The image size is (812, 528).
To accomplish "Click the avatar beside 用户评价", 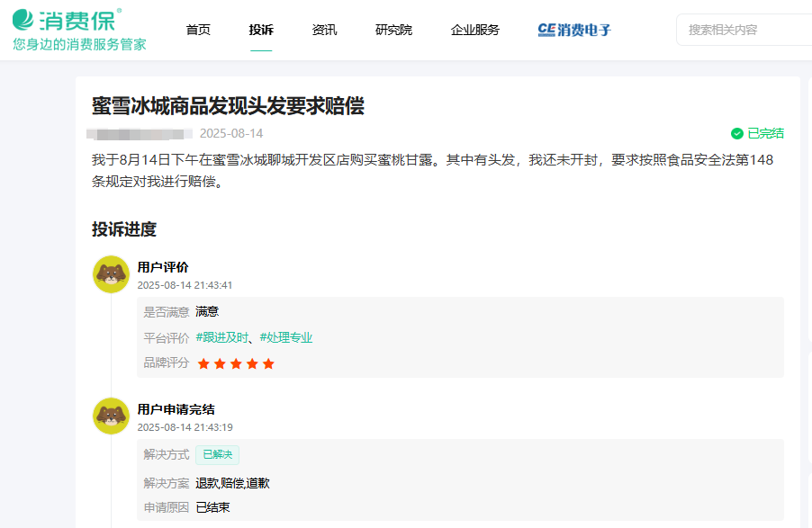I will click(111, 274).
